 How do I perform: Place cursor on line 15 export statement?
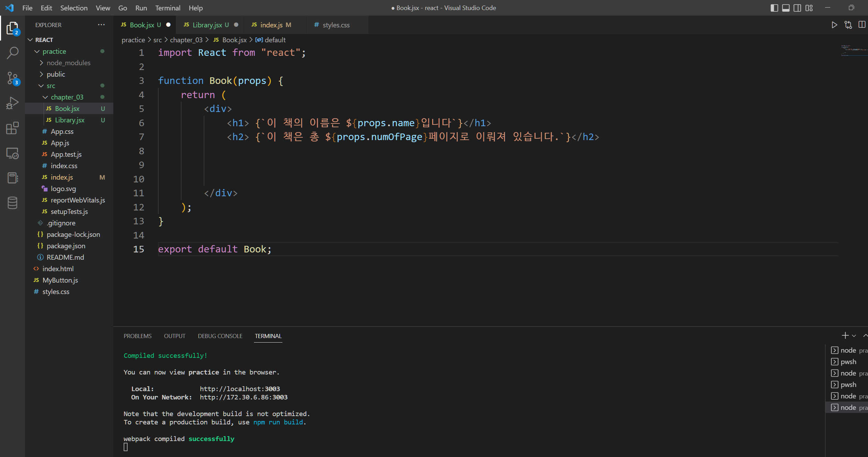[x=215, y=249]
